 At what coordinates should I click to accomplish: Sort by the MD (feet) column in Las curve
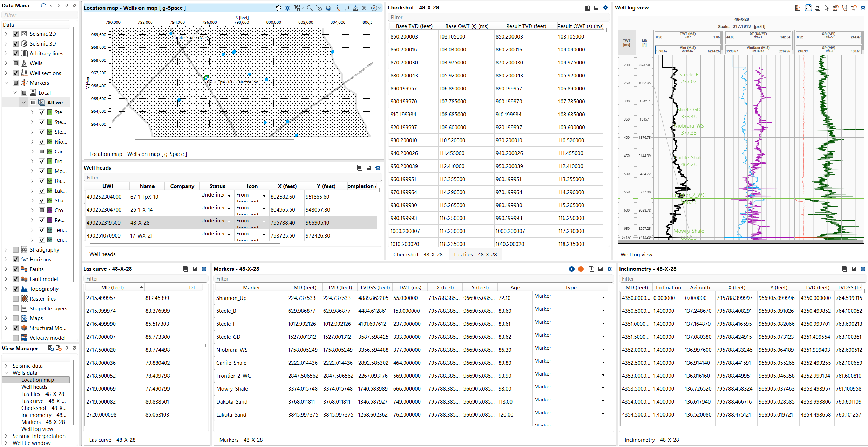click(114, 287)
